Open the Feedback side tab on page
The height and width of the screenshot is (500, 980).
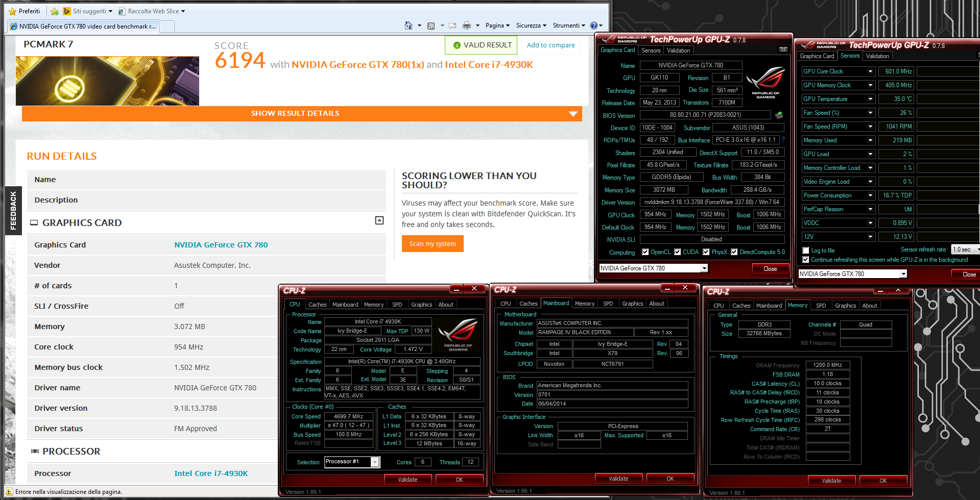tap(13, 210)
